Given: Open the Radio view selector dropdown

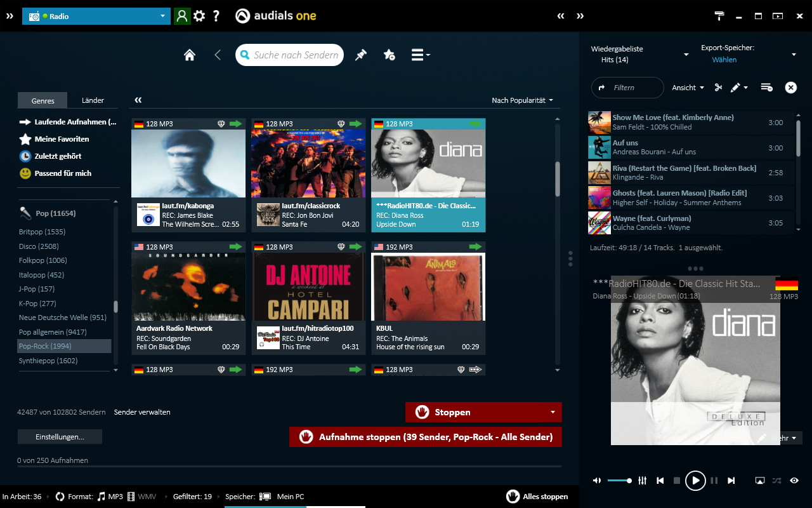Looking at the screenshot, I should click(96, 16).
